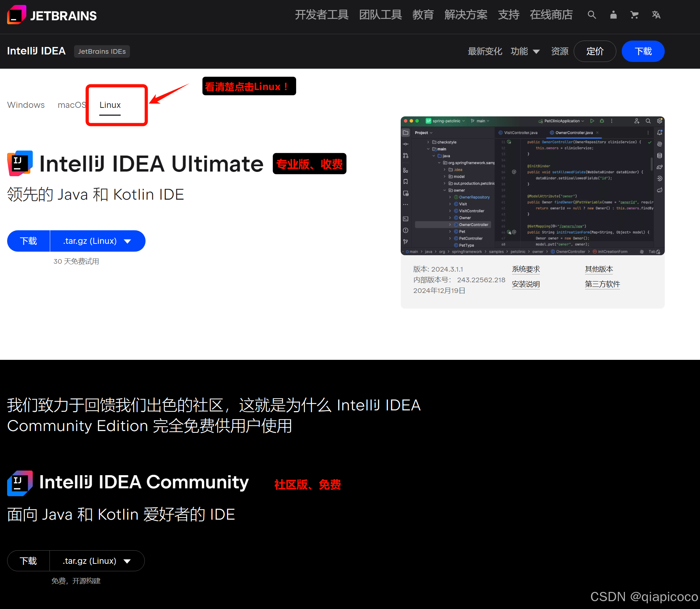Open the 其他版本 link
This screenshot has height=609, width=700.
[x=599, y=269]
